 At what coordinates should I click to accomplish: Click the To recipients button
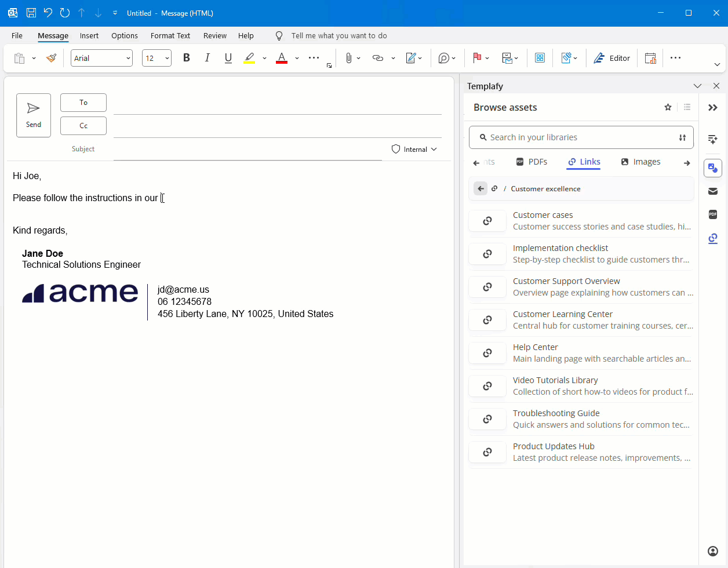[83, 103]
